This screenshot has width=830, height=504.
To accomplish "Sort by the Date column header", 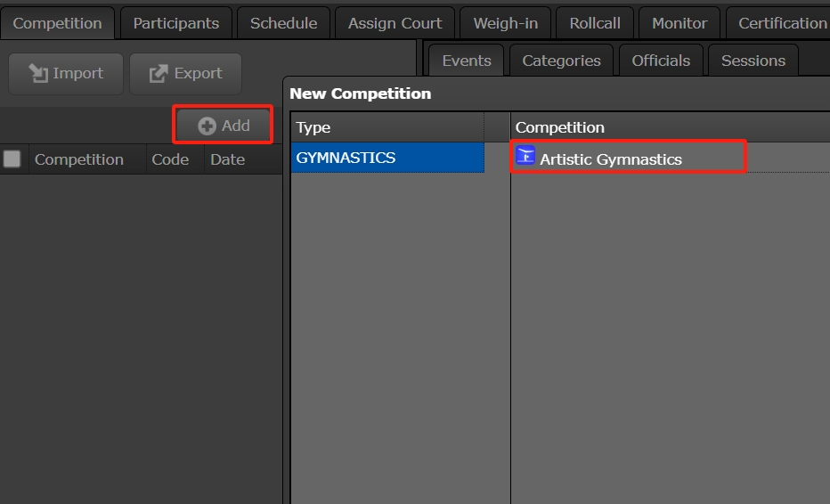I will click(x=227, y=159).
